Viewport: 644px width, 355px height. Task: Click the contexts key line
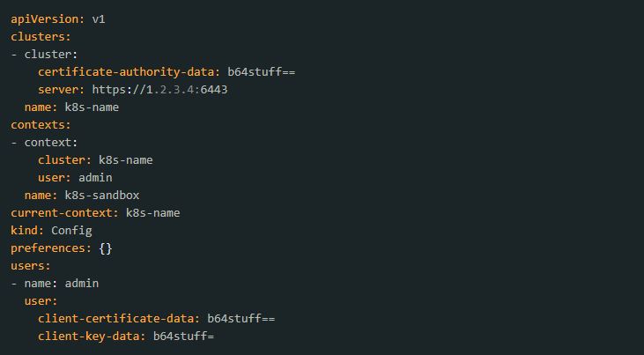coord(41,124)
